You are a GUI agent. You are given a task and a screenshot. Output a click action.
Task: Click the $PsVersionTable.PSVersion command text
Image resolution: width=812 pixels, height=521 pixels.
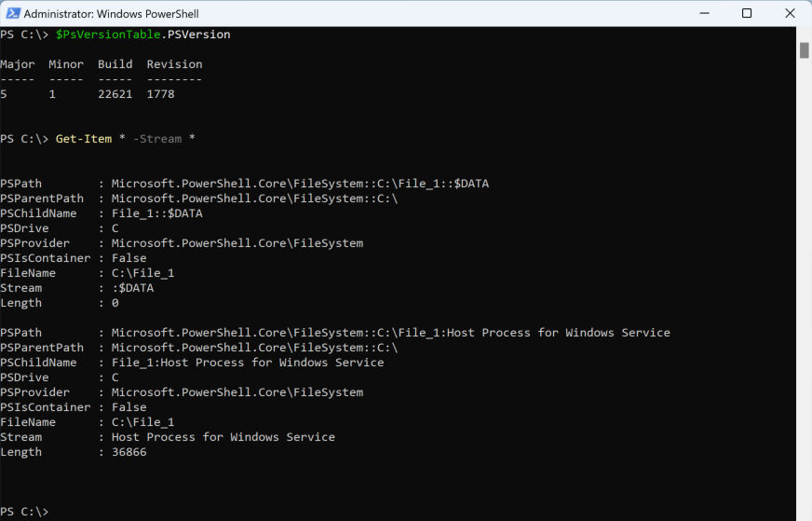142,34
